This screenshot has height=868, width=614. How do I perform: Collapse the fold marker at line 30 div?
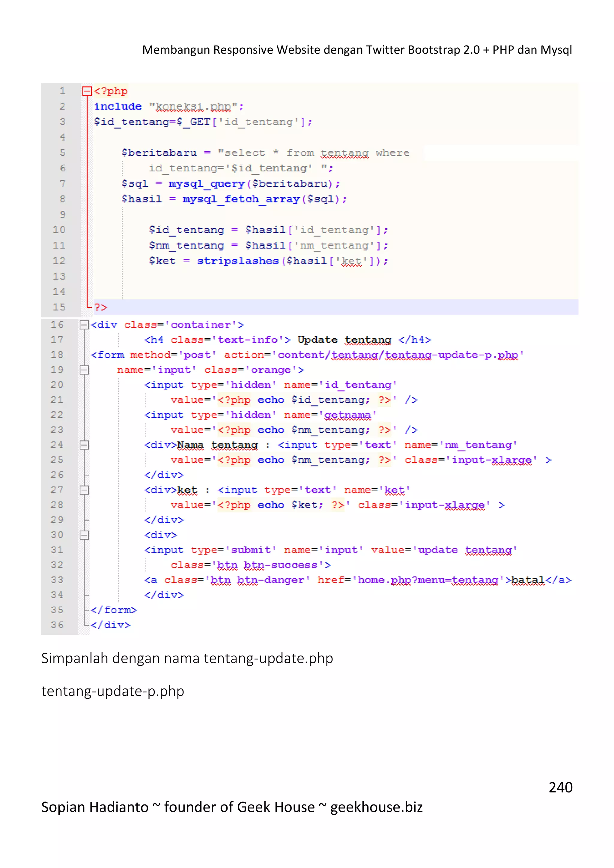[84, 535]
